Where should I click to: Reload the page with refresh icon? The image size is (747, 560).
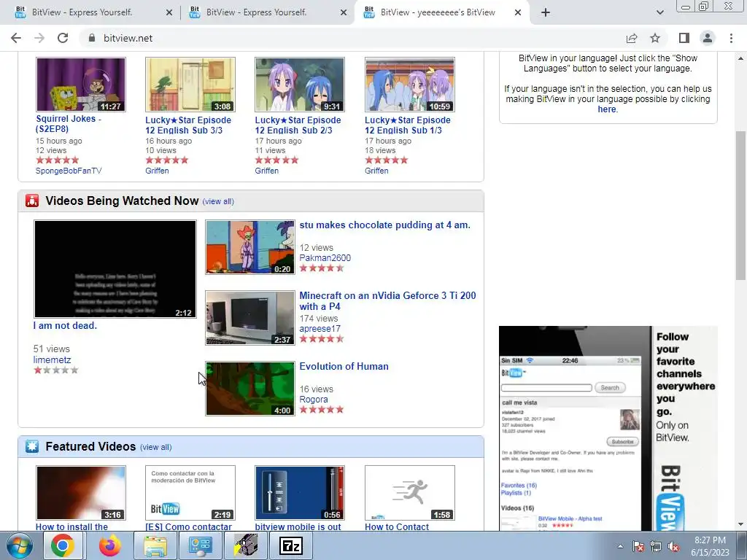click(63, 38)
